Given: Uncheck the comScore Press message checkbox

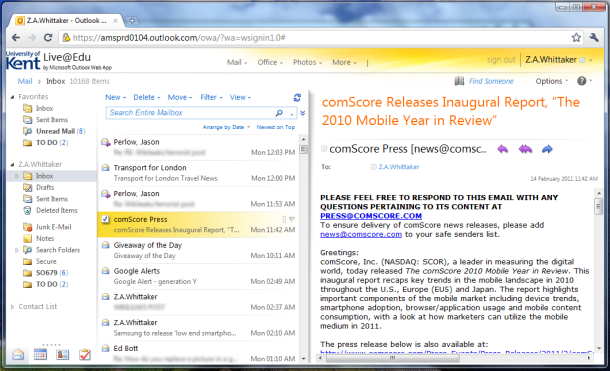Looking at the screenshot, I should [105, 219].
